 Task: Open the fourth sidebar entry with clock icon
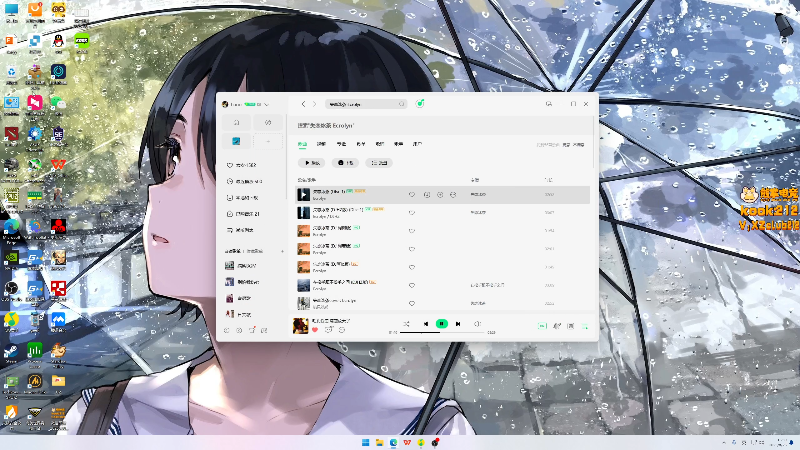(243, 214)
